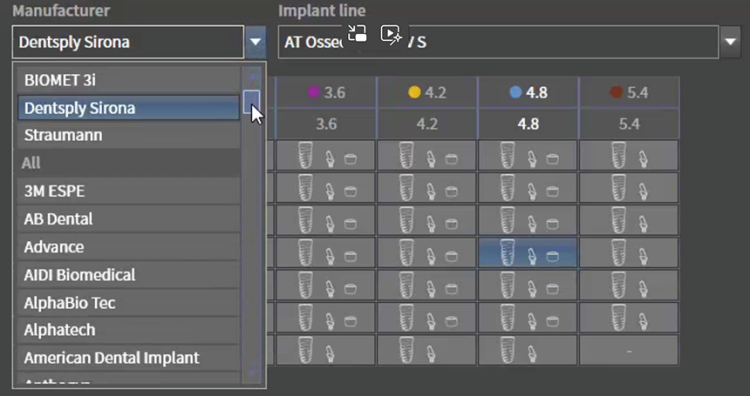The width and height of the screenshot is (750, 396).
Task: Select bottom implant in 4.2 column
Action: click(x=427, y=350)
